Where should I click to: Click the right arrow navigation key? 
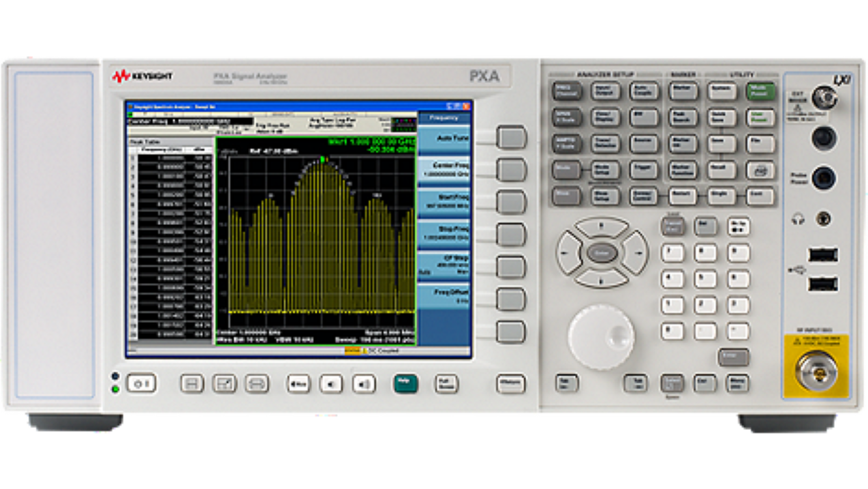(635, 252)
